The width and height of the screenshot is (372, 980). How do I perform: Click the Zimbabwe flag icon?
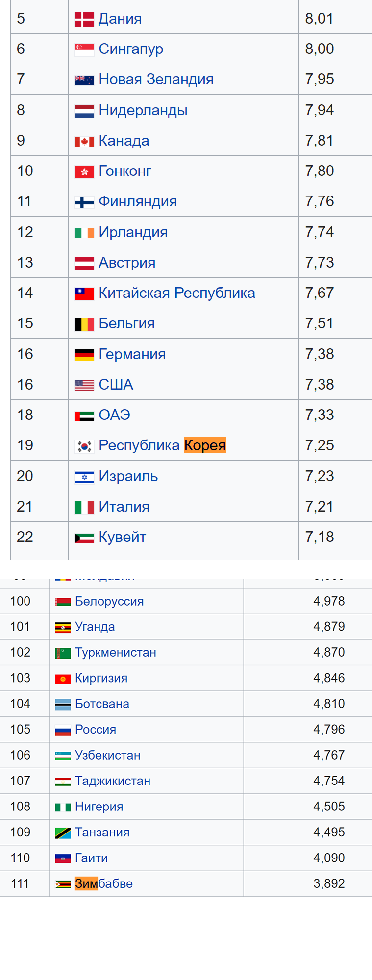click(63, 884)
